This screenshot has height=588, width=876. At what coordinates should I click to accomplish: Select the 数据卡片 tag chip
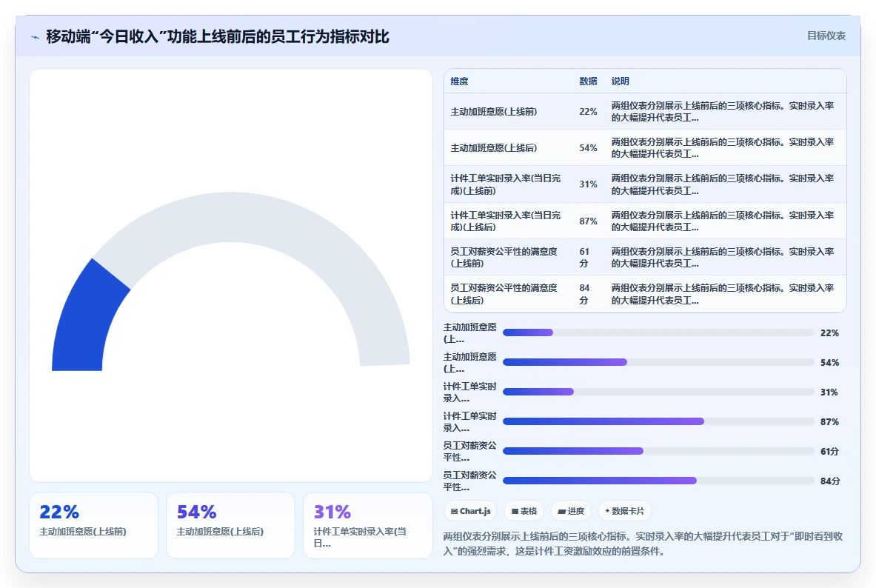click(624, 511)
